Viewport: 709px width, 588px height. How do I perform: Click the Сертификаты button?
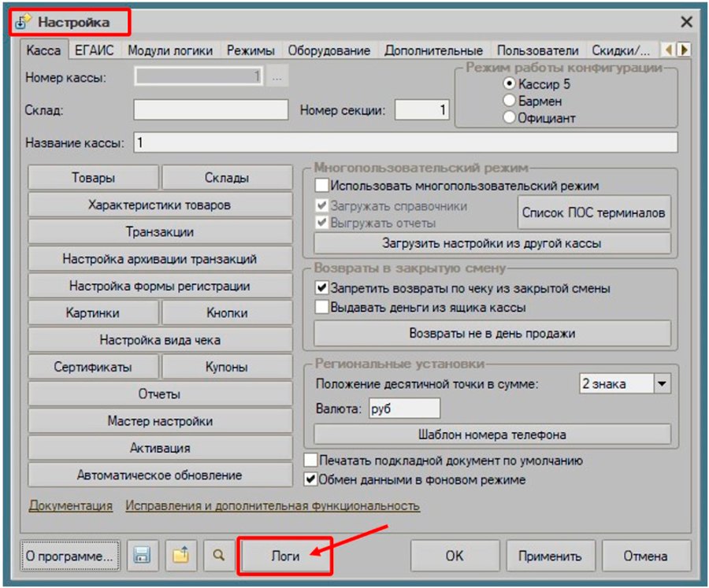(x=93, y=367)
